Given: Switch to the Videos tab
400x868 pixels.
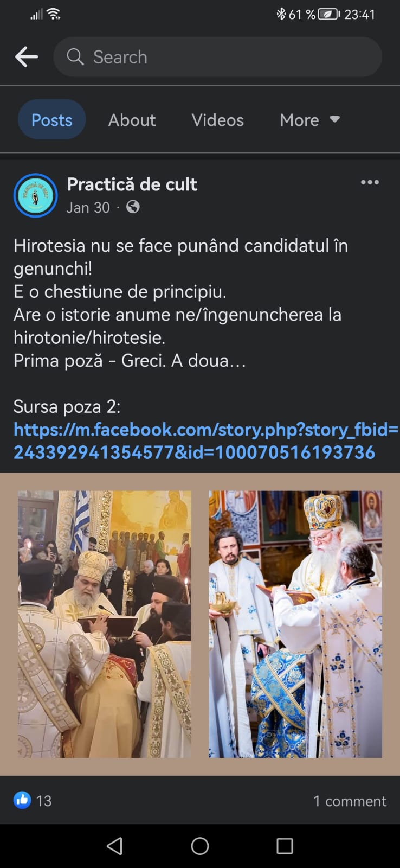Looking at the screenshot, I should pos(217,120).
